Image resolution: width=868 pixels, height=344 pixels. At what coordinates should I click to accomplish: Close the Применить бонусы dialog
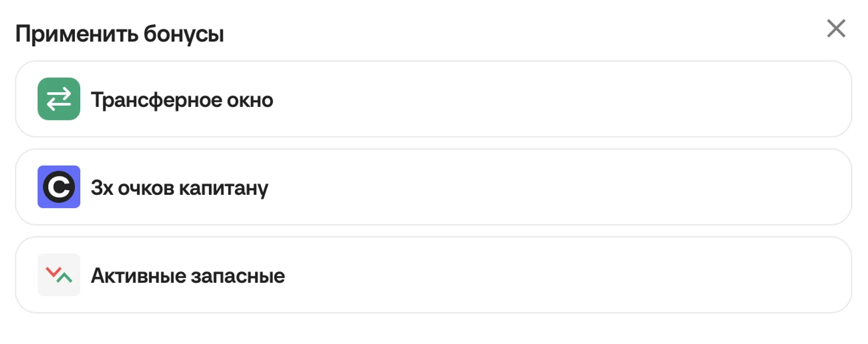(x=836, y=29)
